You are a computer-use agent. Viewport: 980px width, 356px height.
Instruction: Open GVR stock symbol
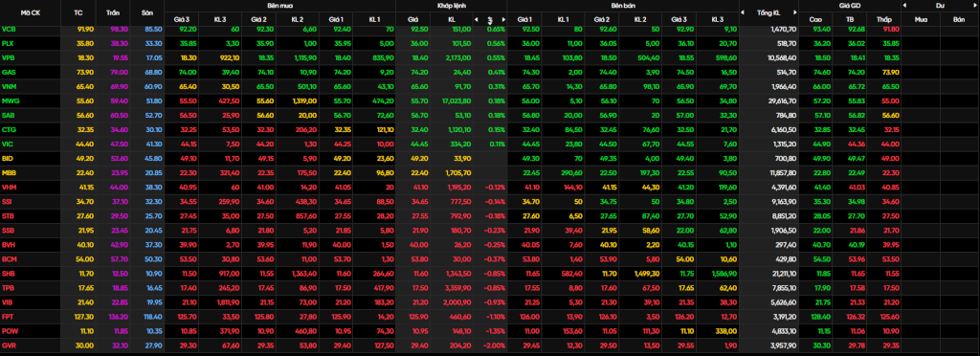(9, 345)
